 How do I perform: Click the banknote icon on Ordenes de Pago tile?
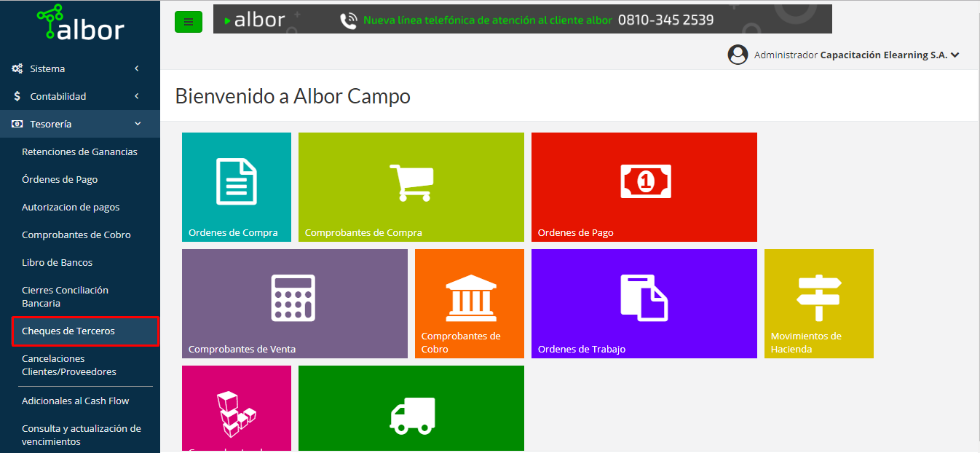point(645,181)
